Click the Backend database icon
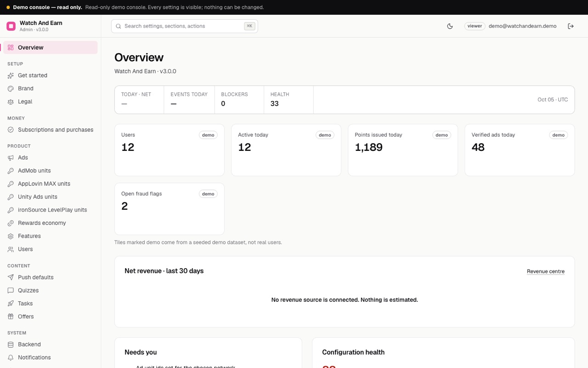This screenshot has height=368, width=588. coord(11,345)
